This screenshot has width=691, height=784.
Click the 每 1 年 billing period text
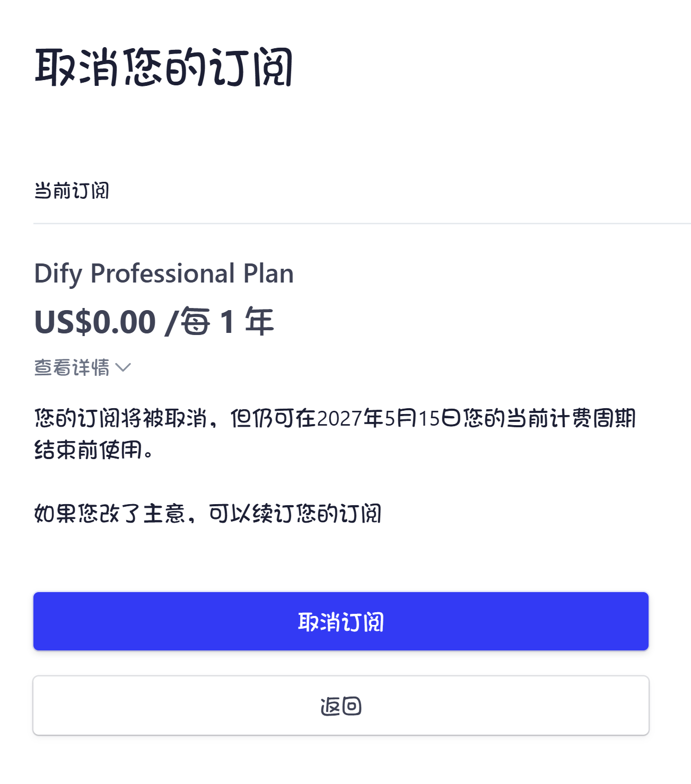click(x=228, y=322)
